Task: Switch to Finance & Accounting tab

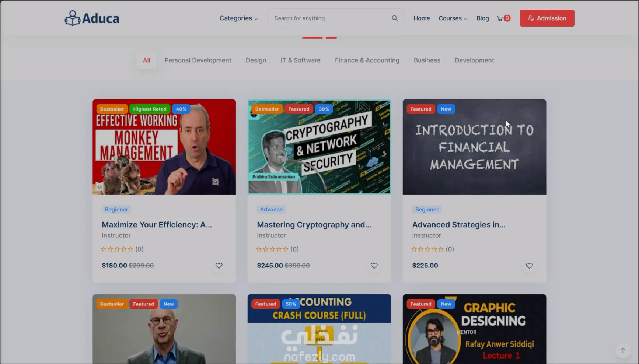Action: point(367,60)
